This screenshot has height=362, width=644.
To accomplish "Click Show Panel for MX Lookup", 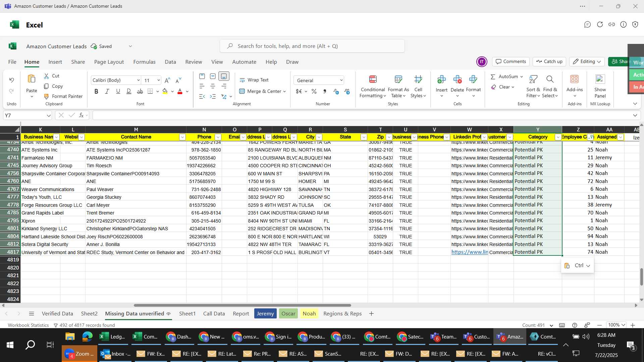I will pyautogui.click(x=600, y=86).
